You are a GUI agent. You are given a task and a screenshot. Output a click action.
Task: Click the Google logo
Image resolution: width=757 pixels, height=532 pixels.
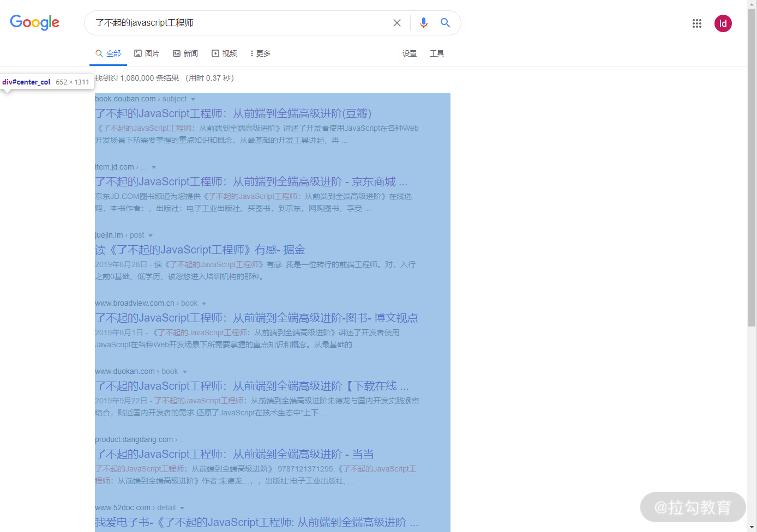(34, 22)
